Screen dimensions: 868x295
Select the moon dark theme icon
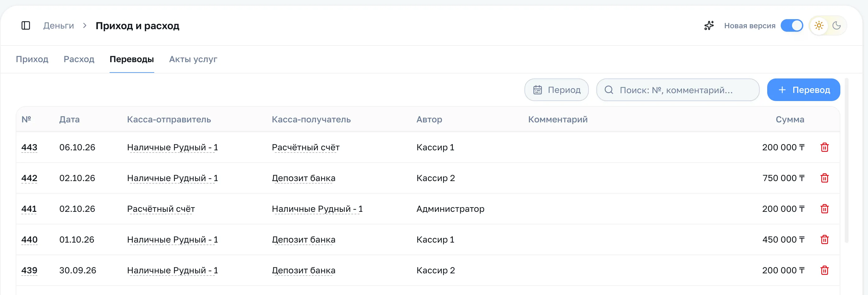point(836,26)
